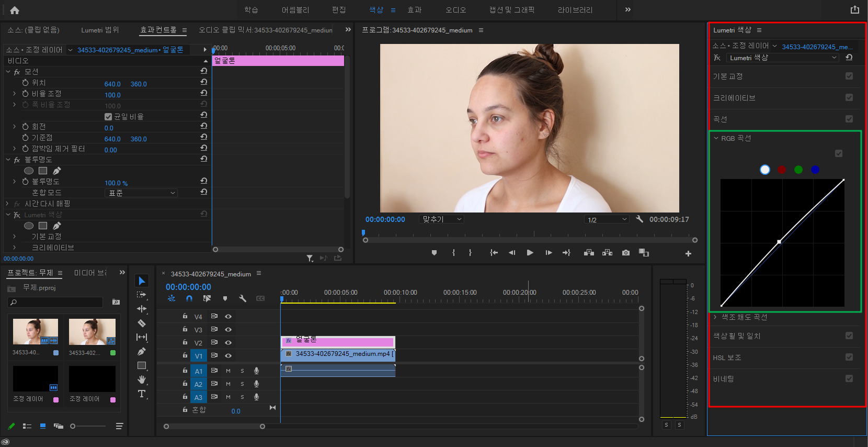868x447 pixels.
Task: Open the Media Browser panel tab
Action: [x=90, y=273]
